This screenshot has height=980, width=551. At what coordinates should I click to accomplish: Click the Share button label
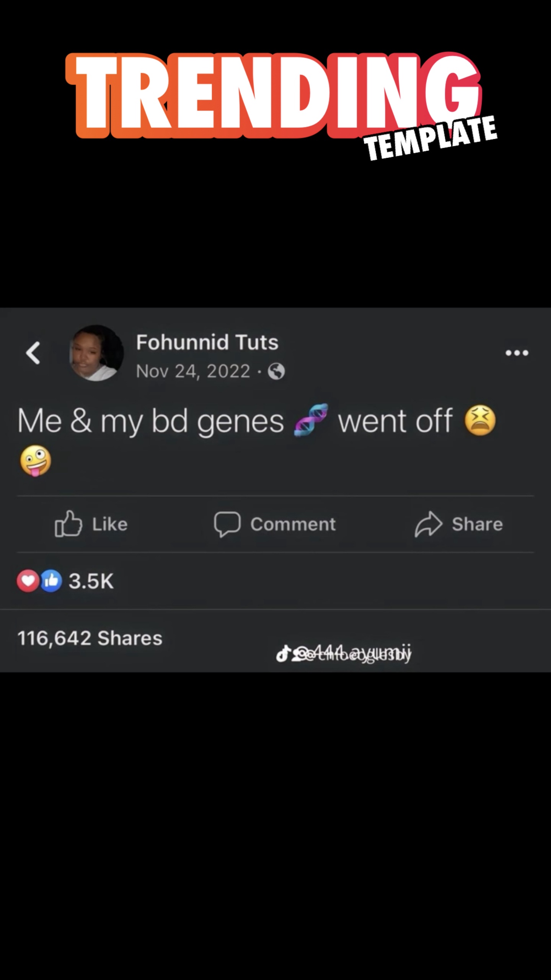477,524
